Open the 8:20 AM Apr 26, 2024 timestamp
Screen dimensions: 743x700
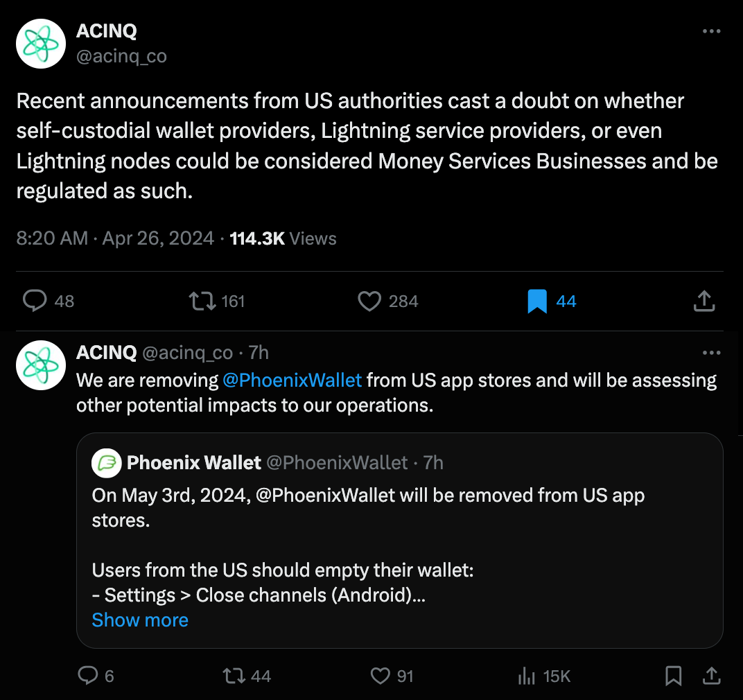[115, 238]
